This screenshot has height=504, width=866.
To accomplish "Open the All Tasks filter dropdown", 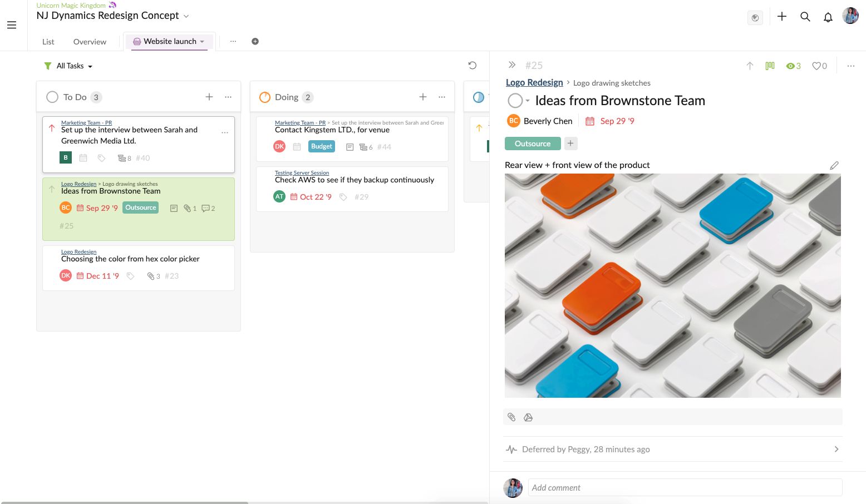I will point(75,66).
